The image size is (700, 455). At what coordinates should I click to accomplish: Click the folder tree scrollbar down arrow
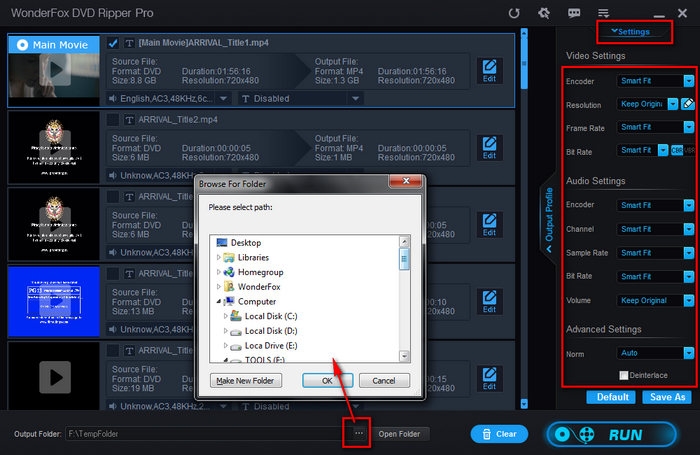(404, 356)
